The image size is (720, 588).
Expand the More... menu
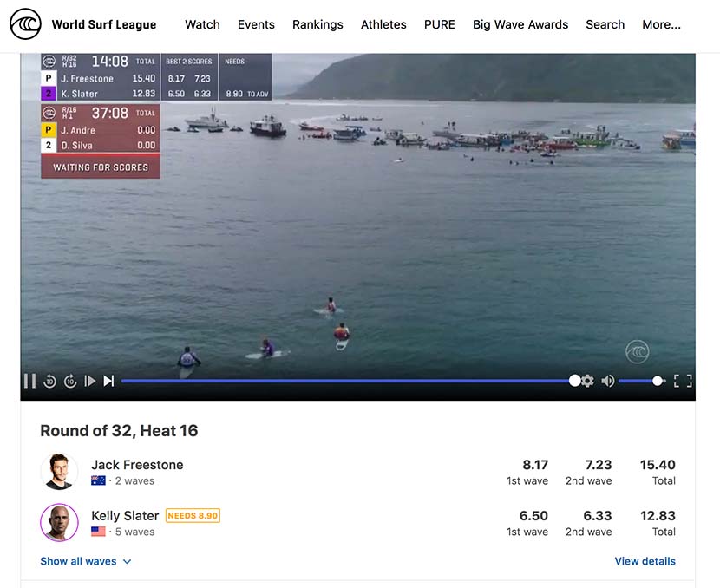point(661,24)
